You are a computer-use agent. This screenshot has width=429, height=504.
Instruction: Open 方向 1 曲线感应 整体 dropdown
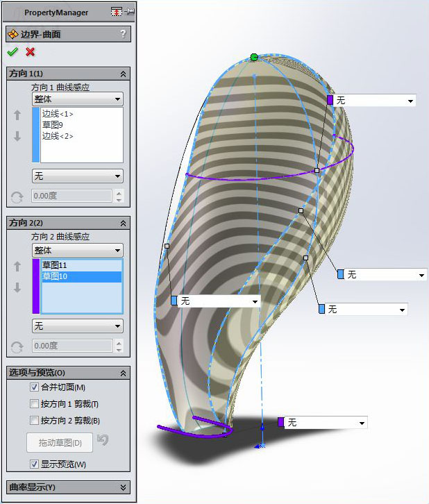(78, 99)
